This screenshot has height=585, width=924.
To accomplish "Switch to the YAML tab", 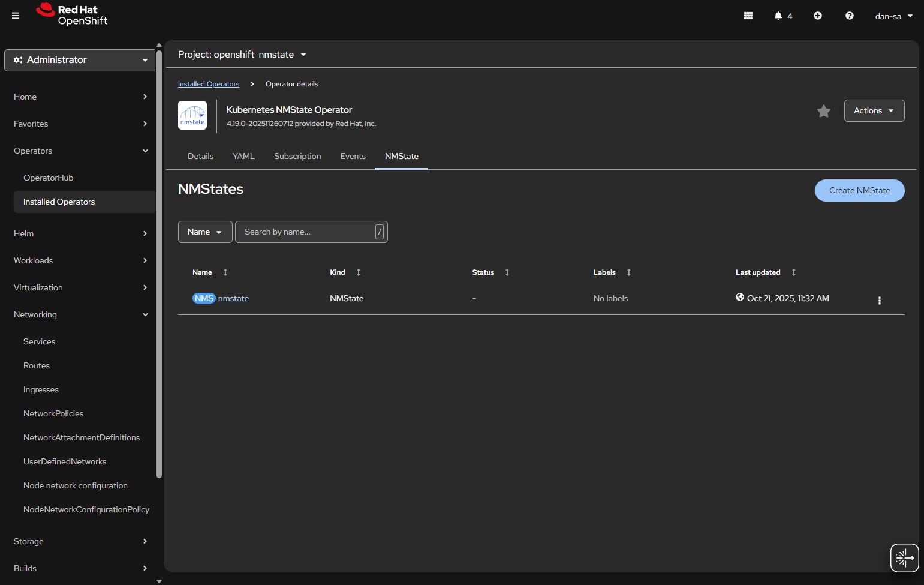I will click(243, 156).
